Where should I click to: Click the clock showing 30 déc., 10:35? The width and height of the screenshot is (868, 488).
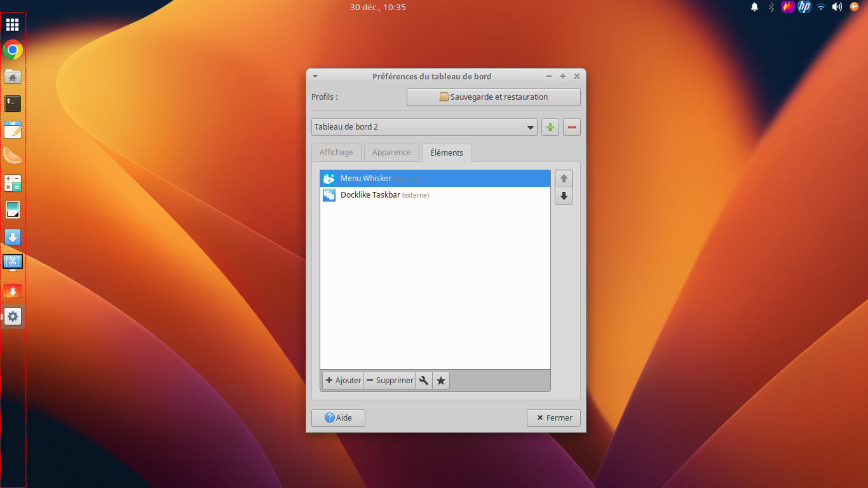pyautogui.click(x=378, y=7)
